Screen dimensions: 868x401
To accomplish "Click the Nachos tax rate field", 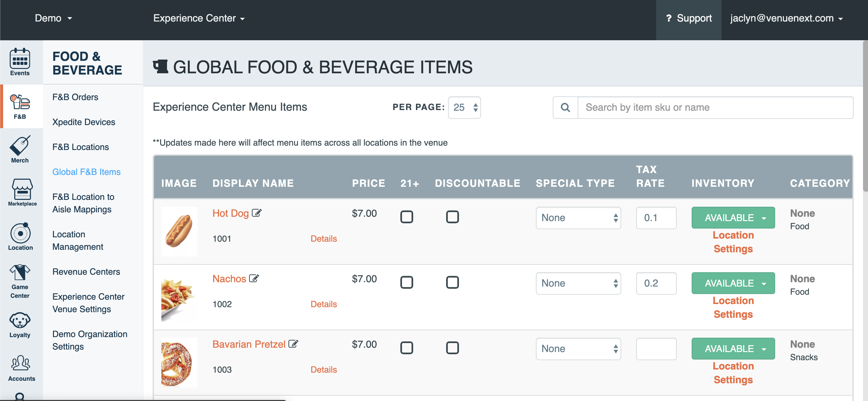I will tap(656, 283).
